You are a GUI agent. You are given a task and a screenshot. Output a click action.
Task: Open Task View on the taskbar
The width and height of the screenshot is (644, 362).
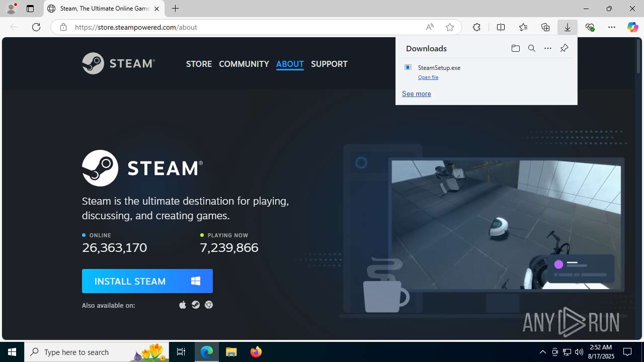click(181, 352)
